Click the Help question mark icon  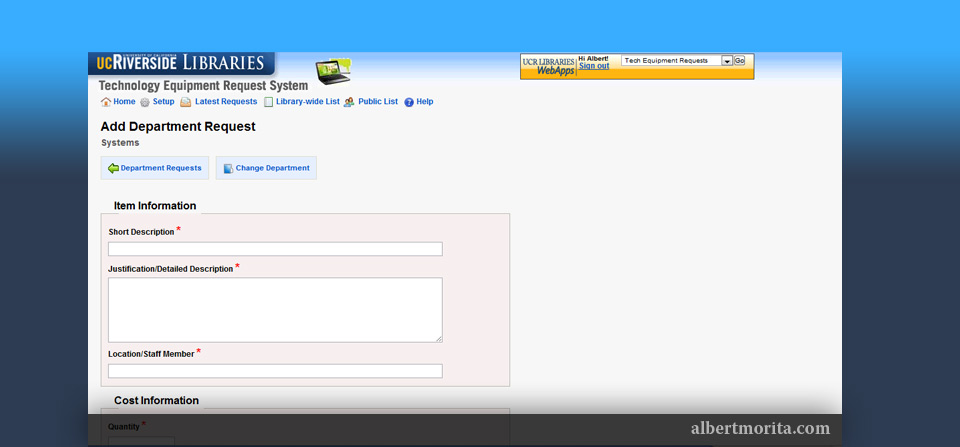coord(409,102)
